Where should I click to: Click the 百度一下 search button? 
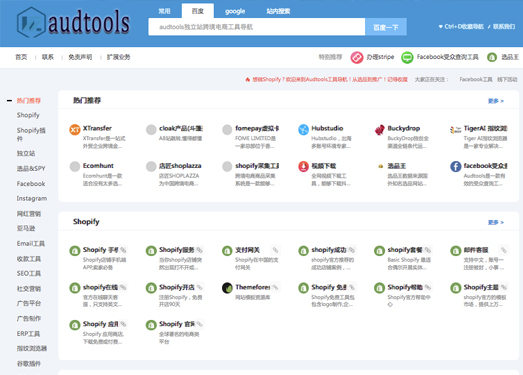[386, 27]
